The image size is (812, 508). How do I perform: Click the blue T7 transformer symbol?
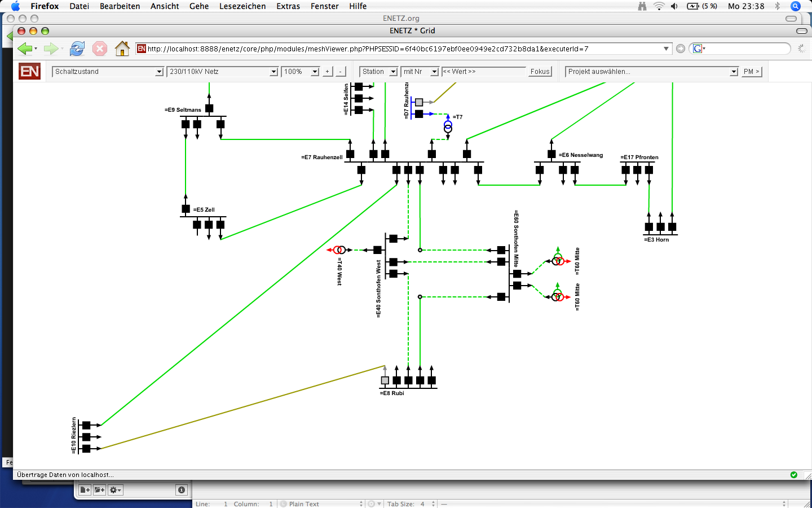click(x=448, y=127)
